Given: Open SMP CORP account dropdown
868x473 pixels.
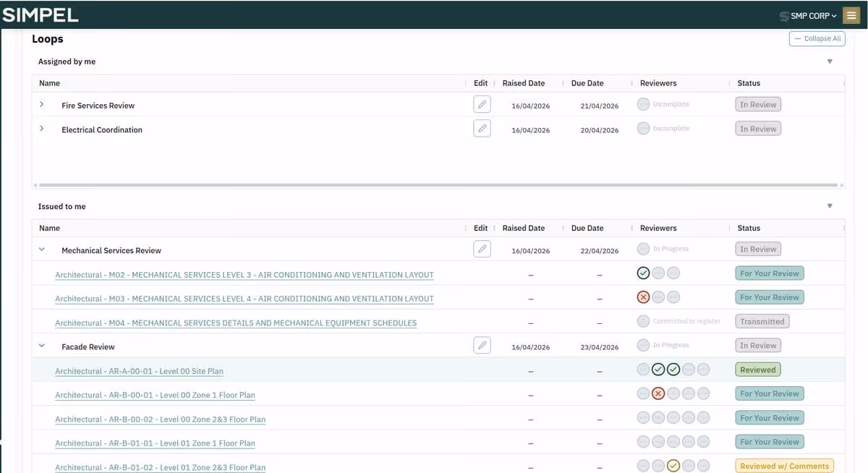Looking at the screenshot, I should [808, 16].
